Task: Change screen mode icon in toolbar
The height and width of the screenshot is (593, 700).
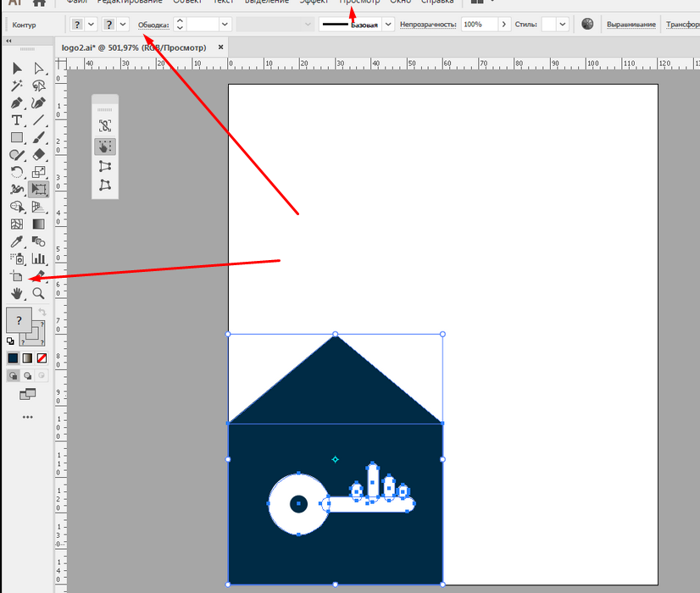Action: [28, 394]
